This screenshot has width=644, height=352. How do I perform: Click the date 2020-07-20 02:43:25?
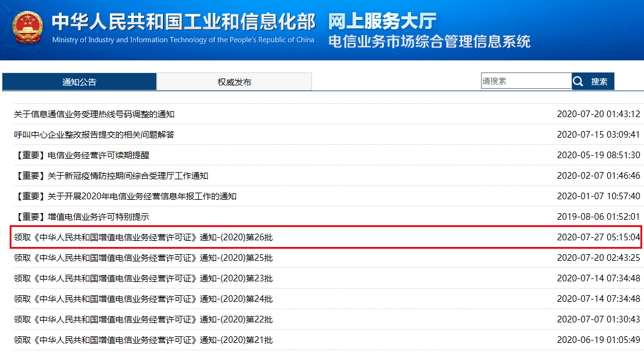click(598, 258)
